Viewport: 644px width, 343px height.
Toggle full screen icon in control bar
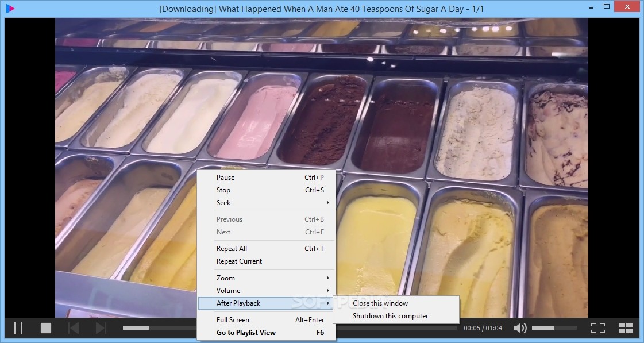[x=598, y=328]
